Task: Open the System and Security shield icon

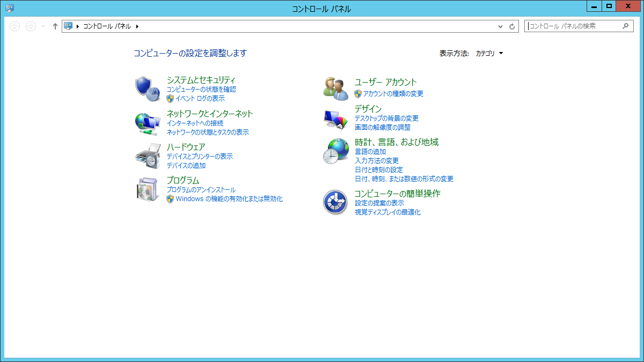Action: point(147,88)
